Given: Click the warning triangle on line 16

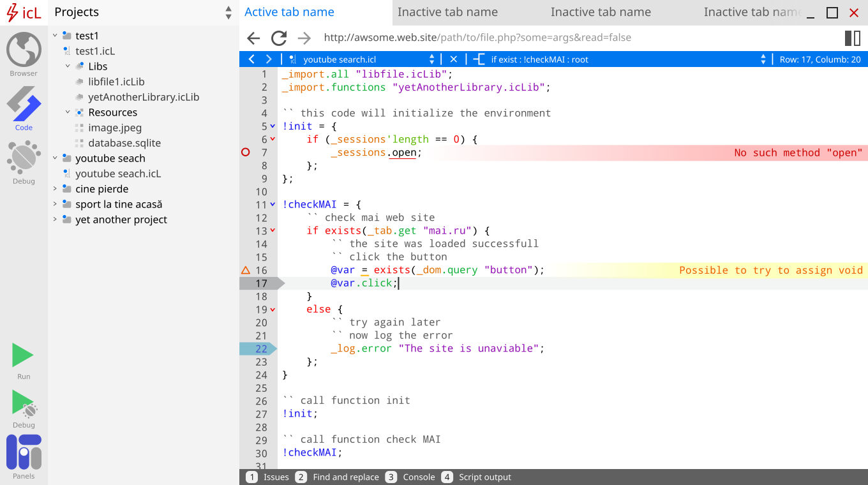Looking at the screenshot, I should click(246, 270).
